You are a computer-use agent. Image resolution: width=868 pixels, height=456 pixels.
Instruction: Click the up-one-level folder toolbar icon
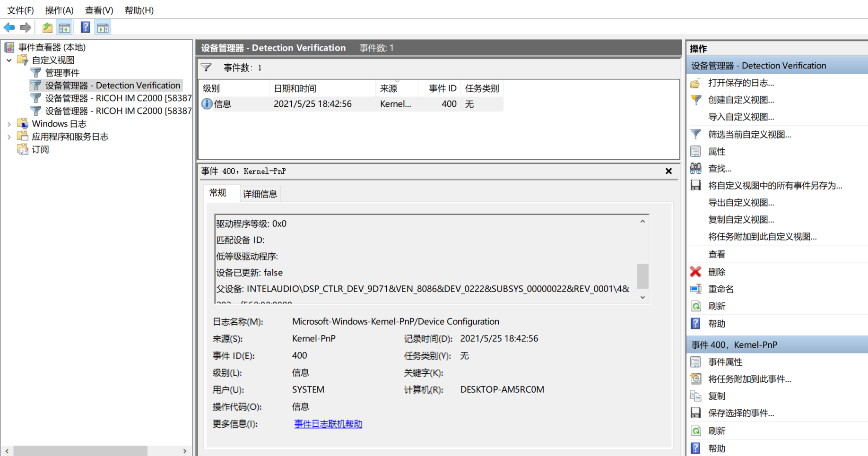click(x=47, y=28)
